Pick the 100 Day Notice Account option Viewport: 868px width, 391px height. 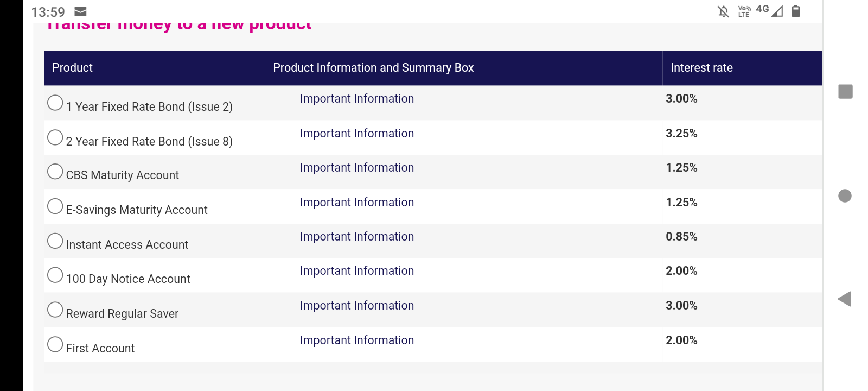55,275
